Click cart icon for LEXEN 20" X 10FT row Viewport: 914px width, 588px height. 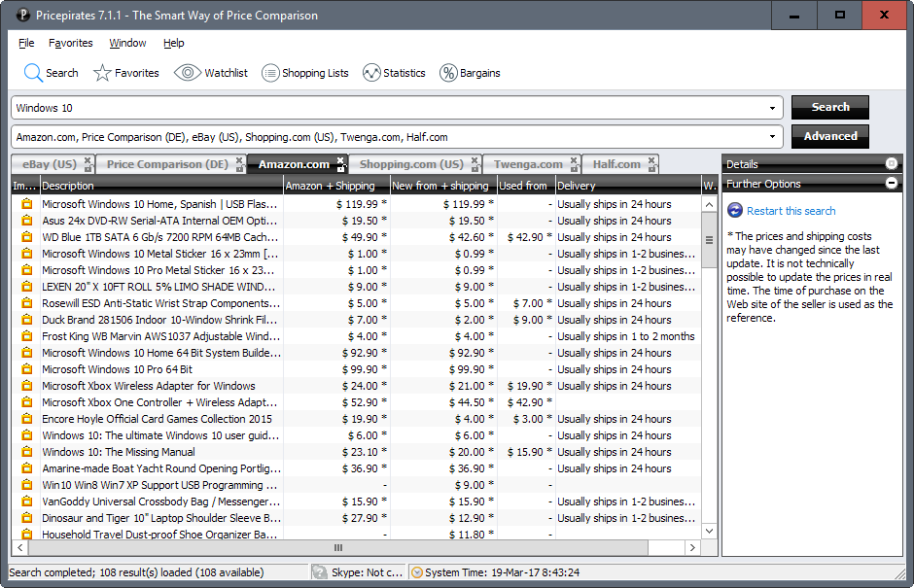click(27, 286)
